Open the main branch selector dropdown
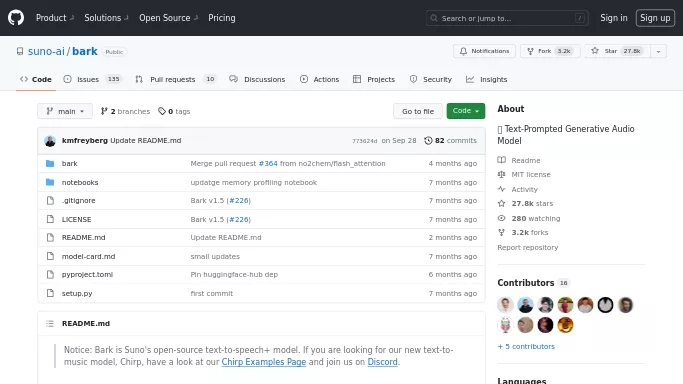The width and height of the screenshot is (683, 384). (x=65, y=111)
